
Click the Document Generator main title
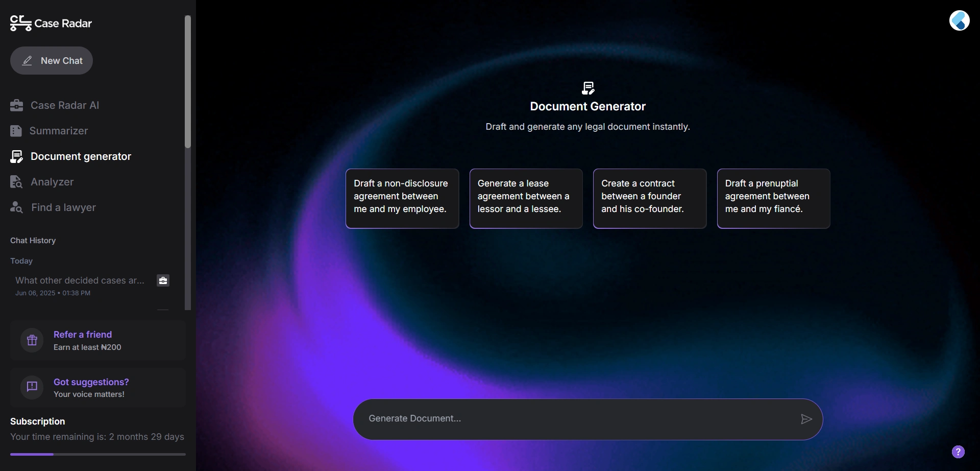[x=588, y=106]
